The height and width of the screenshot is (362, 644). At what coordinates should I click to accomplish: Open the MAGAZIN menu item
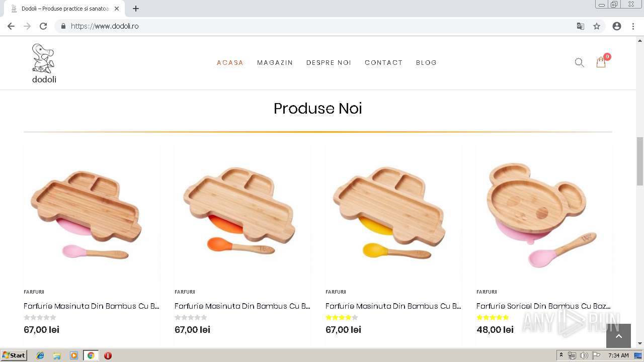pyautogui.click(x=275, y=63)
